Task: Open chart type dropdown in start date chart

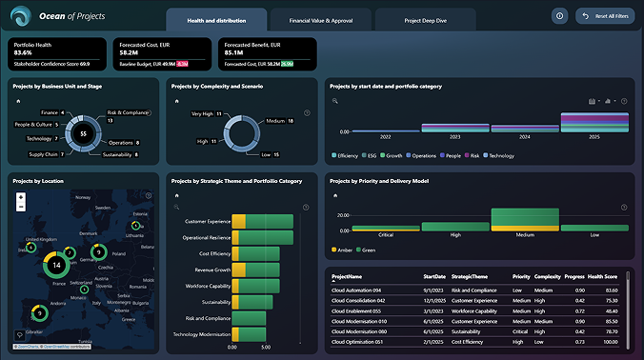Action: pyautogui.click(x=610, y=101)
